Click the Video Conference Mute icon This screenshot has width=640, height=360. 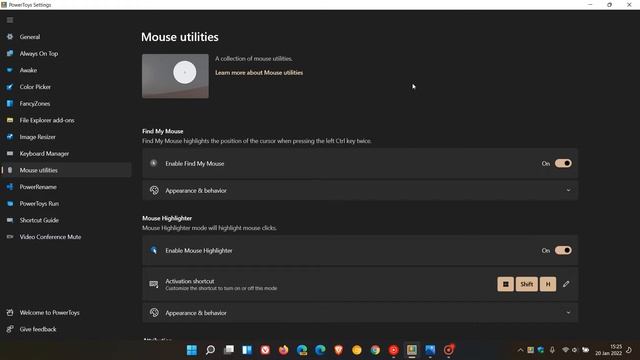10,237
